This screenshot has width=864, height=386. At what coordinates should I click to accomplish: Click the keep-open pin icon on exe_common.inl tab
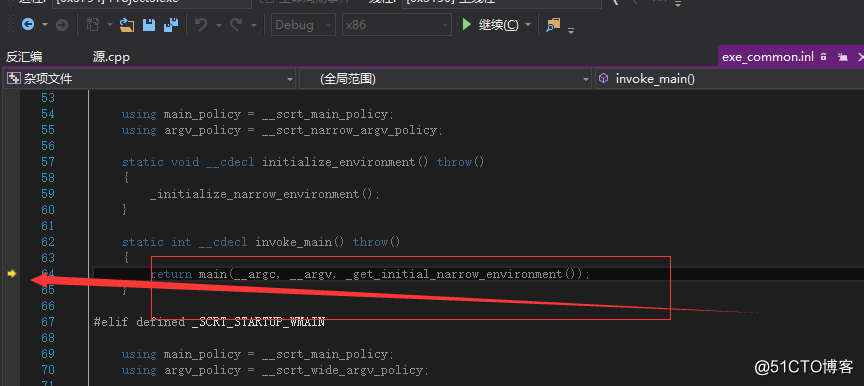843,57
